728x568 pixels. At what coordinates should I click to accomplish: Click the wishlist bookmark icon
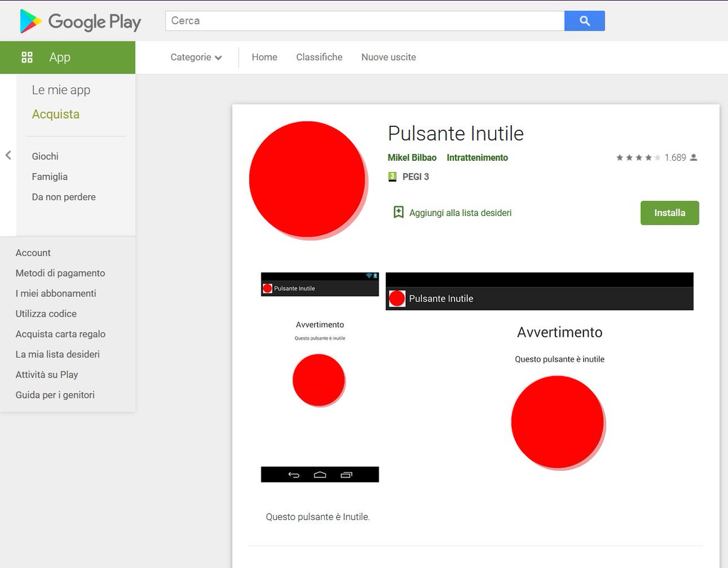click(x=399, y=212)
